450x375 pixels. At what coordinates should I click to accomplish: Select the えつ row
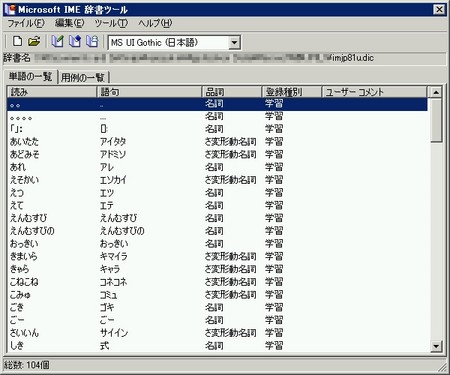point(217,193)
